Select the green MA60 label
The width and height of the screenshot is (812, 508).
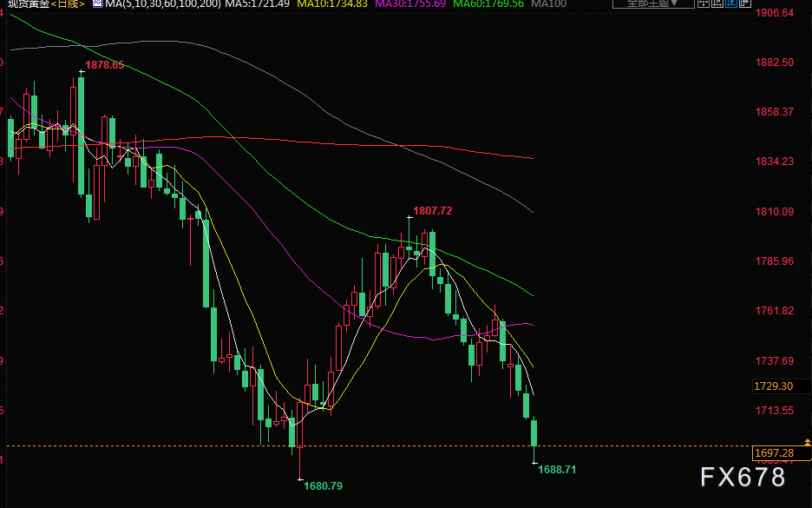pos(488,4)
